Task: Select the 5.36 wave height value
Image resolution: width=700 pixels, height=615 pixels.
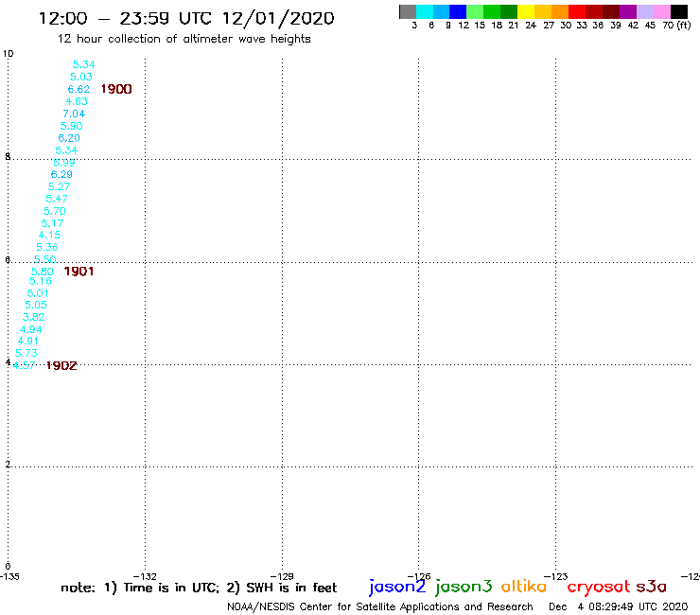Action: pyautogui.click(x=47, y=247)
